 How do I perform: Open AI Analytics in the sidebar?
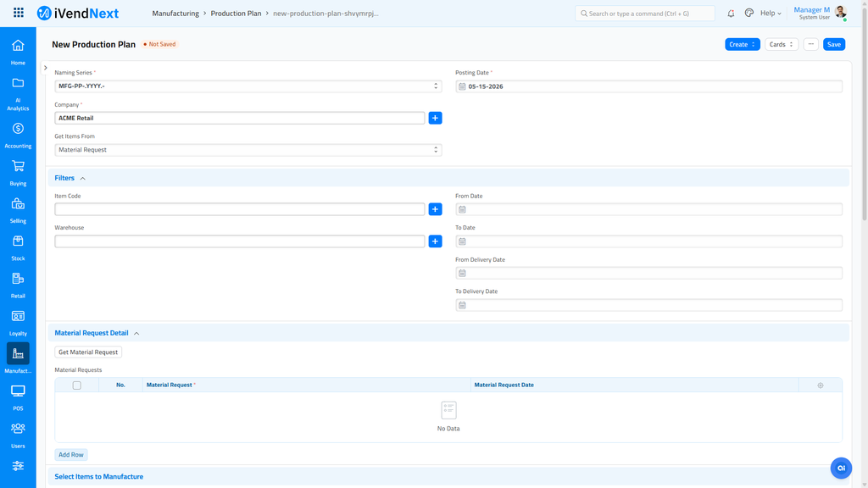click(19, 94)
